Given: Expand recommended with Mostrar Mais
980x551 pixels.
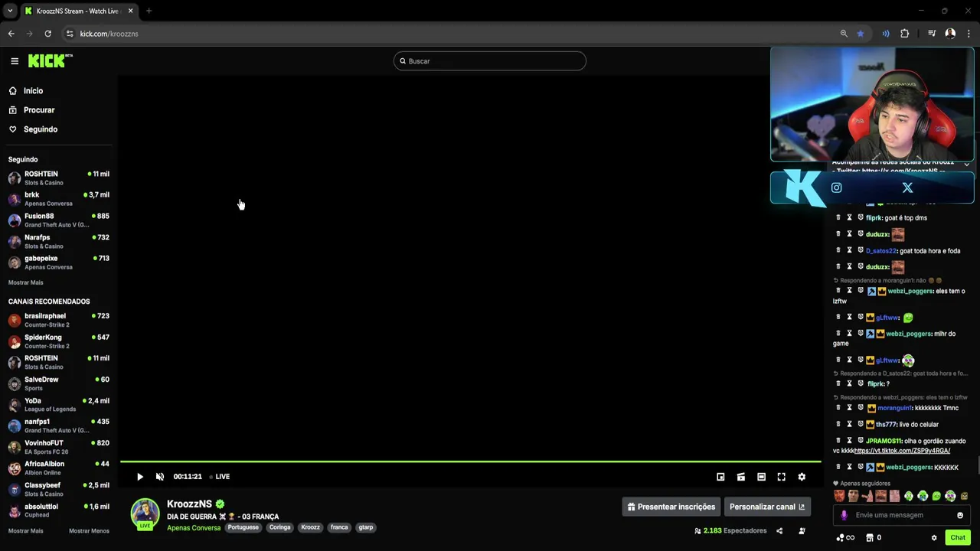Looking at the screenshot, I should [25, 531].
